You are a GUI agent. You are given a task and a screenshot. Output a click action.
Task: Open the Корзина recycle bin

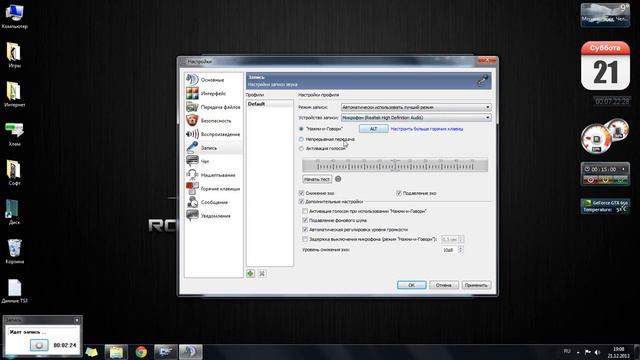coord(14,251)
